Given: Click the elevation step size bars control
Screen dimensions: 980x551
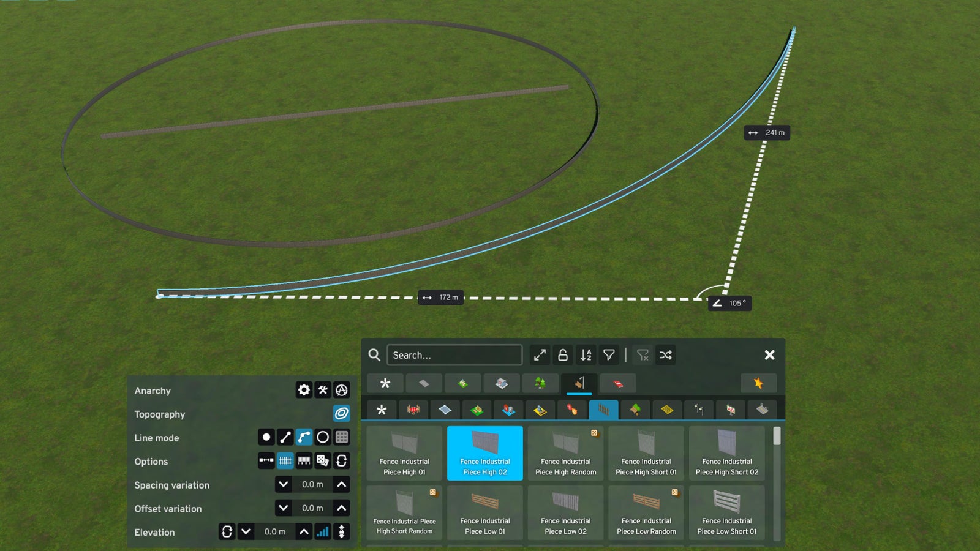Looking at the screenshot, I should click(x=323, y=531).
